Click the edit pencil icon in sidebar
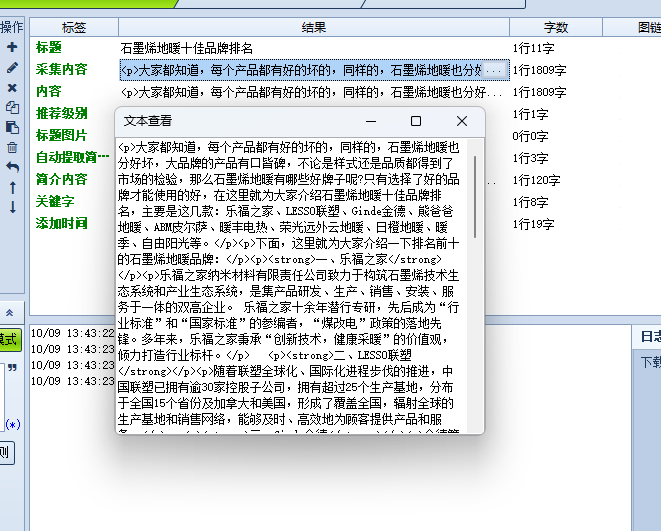 click(x=12, y=67)
